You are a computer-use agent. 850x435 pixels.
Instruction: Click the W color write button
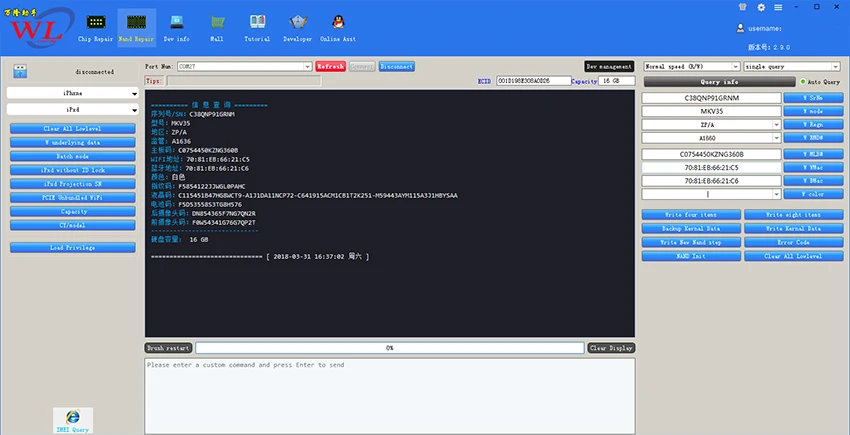point(813,194)
